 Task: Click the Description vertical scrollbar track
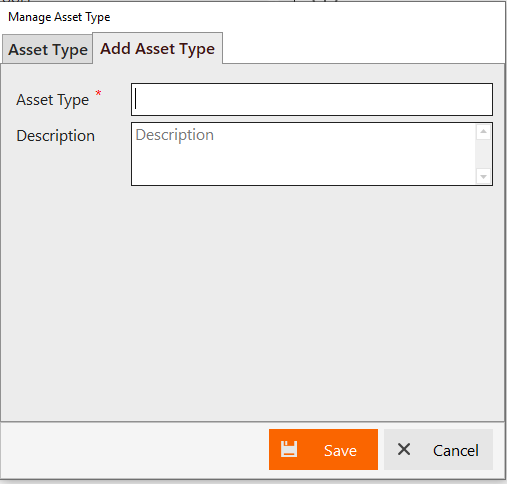[x=483, y=154]
